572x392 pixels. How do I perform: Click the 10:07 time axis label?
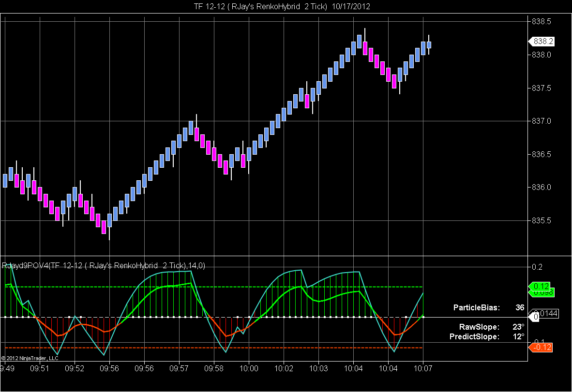[x=423, y=368]
